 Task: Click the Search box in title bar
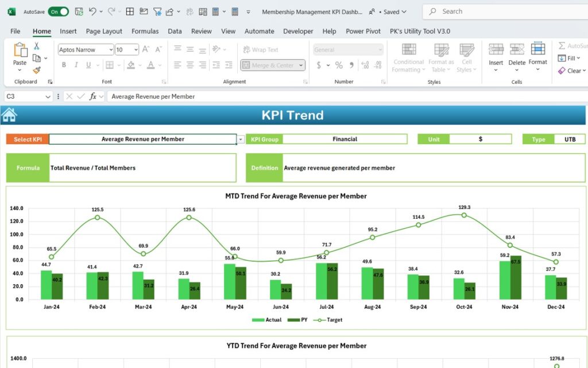tap(505, 11)
